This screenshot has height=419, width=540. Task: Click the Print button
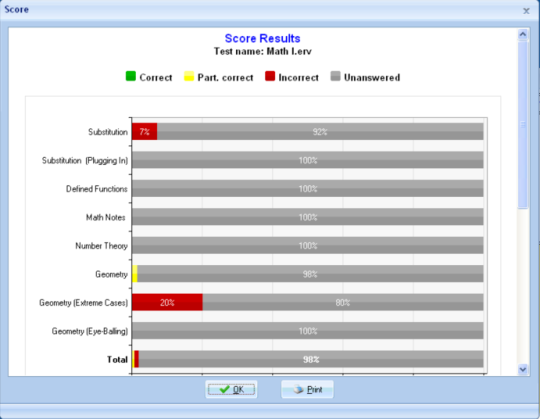pos(307,389)
